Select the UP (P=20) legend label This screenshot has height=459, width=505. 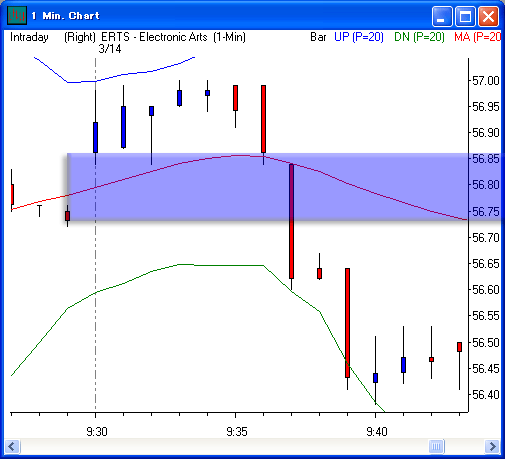(x=359, y=37)
